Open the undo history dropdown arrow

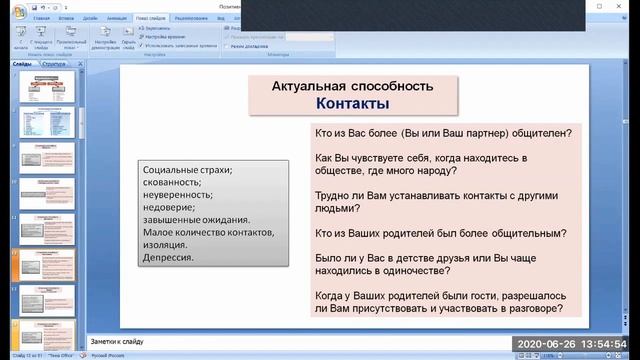[48, 7]
